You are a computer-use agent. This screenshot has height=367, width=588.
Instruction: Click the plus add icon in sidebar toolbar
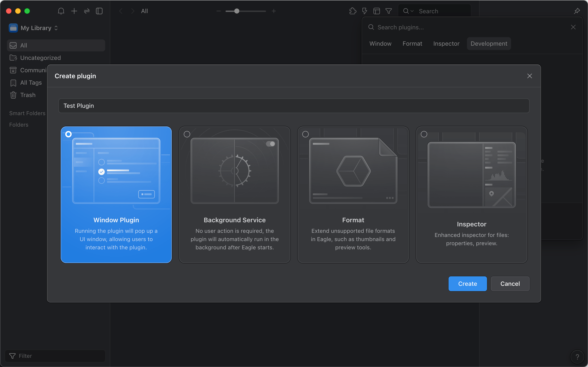point(74,11)
